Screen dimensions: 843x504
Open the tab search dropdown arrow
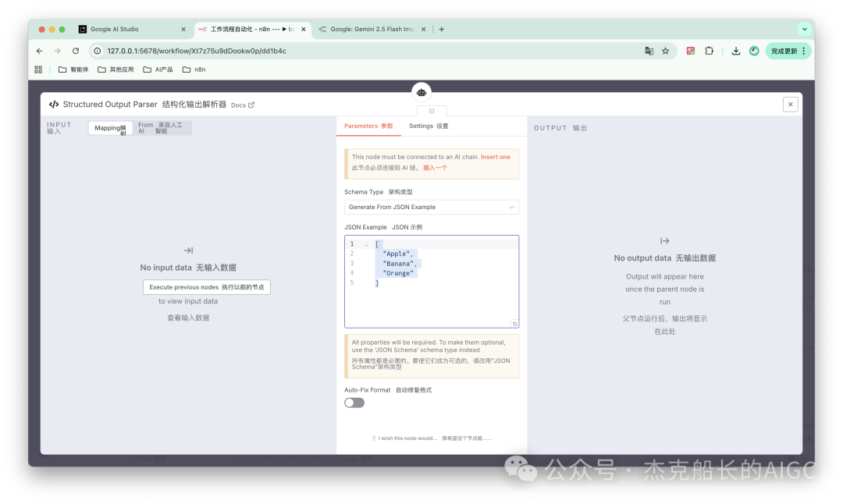click(x=804, y=29)
